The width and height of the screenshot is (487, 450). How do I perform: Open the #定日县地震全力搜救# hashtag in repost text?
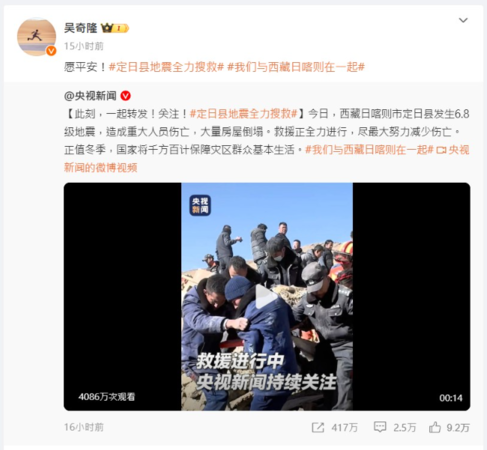(x=166, y=67)
